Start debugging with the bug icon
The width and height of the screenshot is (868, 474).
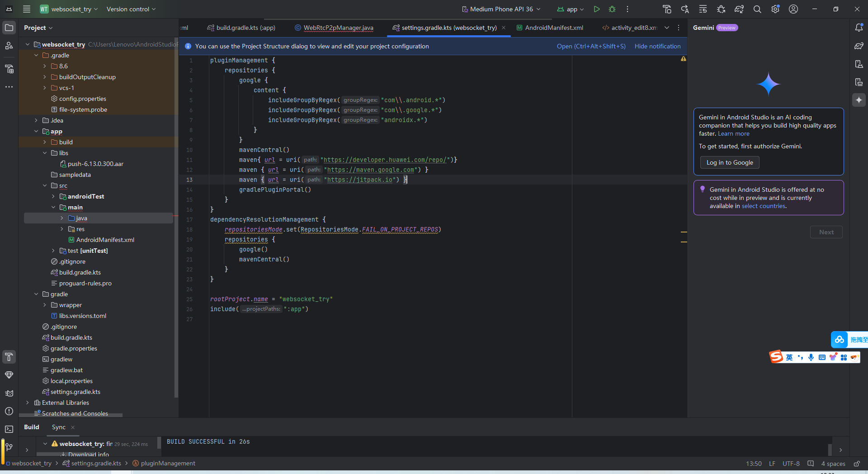[x=612, y=9]
